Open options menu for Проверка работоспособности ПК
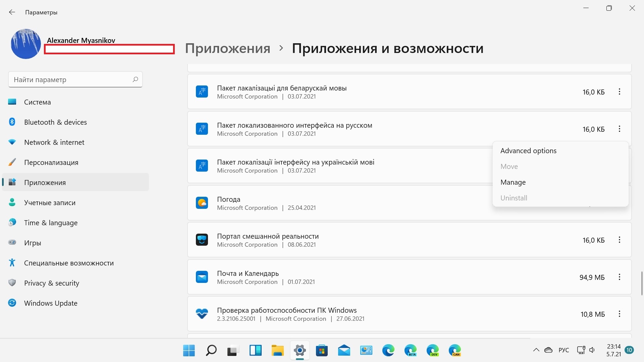 click(x=620, y=314)
